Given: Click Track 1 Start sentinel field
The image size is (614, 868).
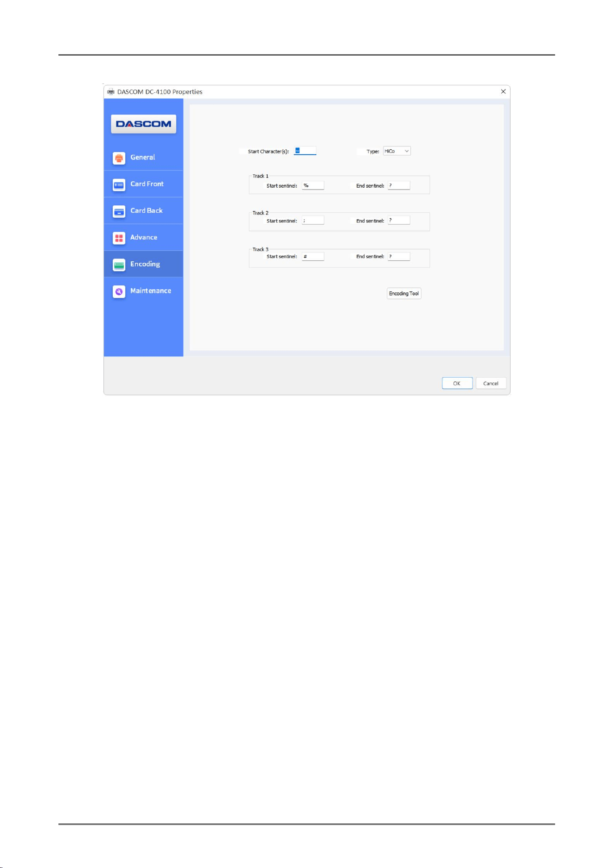Looking at the screenshot, I should 313,185.
